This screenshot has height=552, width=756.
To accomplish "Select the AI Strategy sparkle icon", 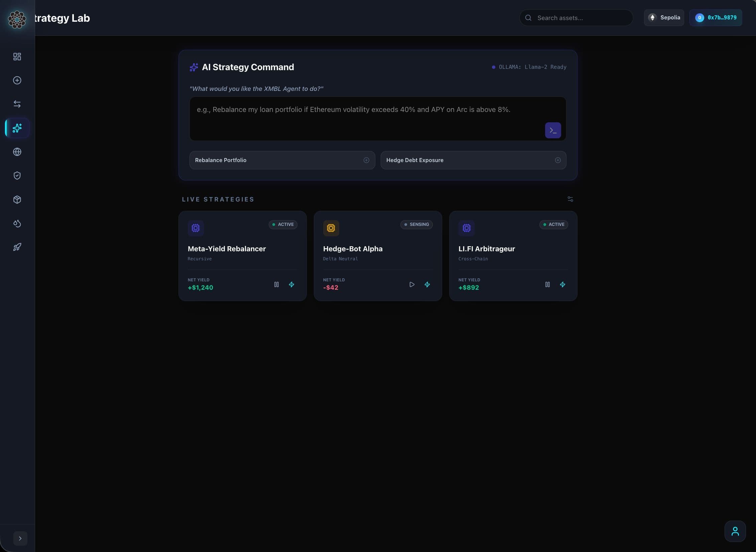I will [17, 128].
